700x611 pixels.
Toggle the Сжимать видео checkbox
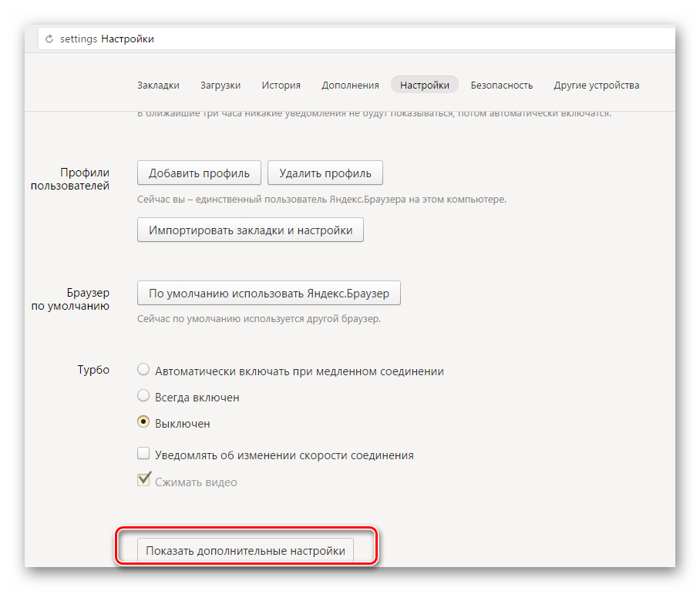[x=143, y=481]
